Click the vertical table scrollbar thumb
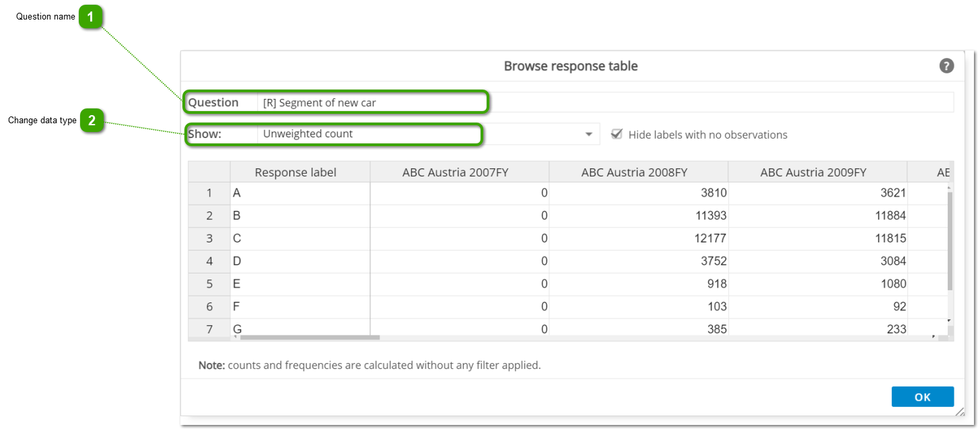The height and width of the screenshot is (431, 980). coord(950,240)
